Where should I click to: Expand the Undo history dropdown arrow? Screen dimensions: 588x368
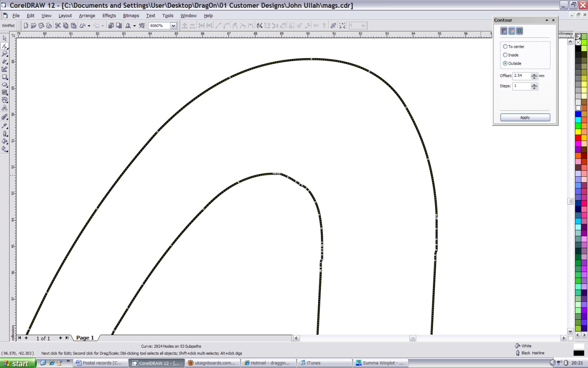point(89,26)
